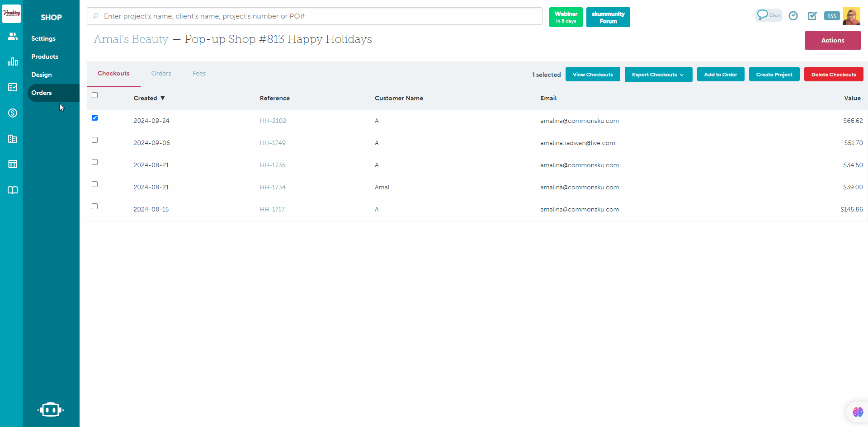
Task: Click the robot assistant icon at bottom
Action: pos(50,409)
